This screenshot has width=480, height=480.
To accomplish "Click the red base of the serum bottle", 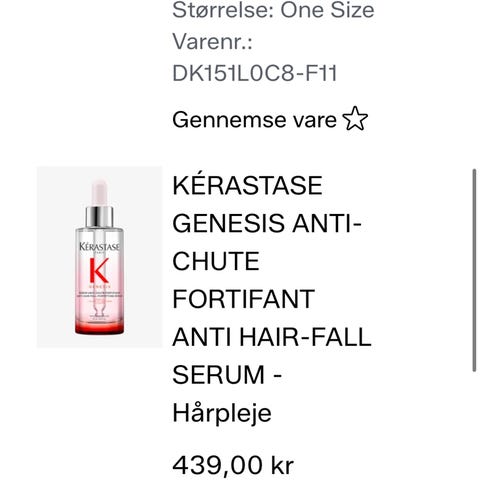I will click(99, 328).
